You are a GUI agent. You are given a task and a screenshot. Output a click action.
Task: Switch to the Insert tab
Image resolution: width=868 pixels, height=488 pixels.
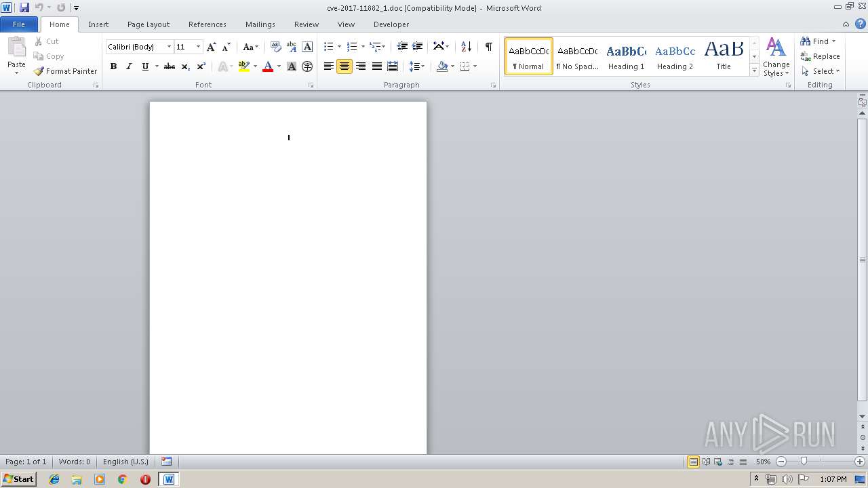(x=98, y=24)
